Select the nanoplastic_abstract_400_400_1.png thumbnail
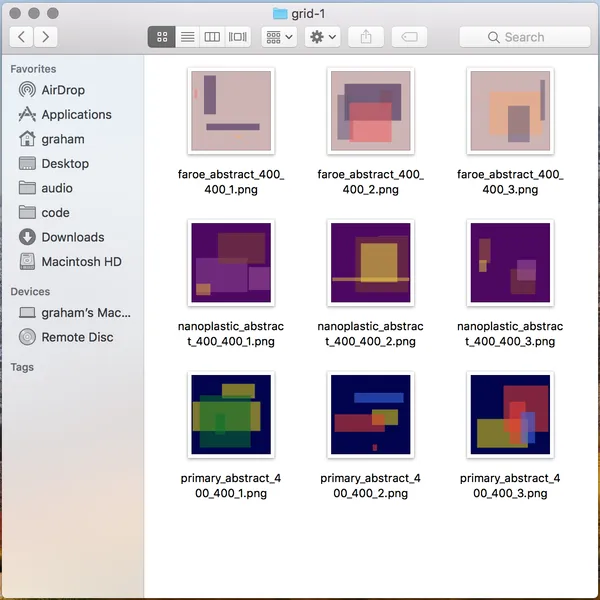 (231, 262)
